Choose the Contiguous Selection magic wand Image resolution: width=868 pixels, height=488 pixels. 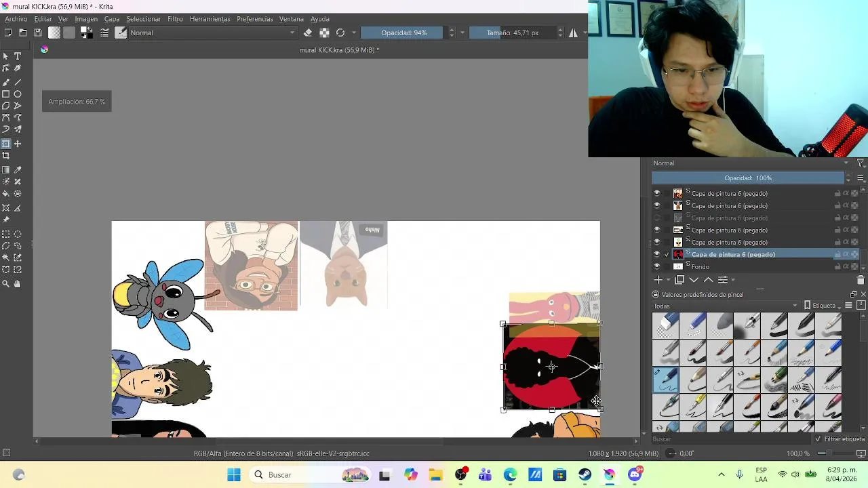click(x=6, y=258)
